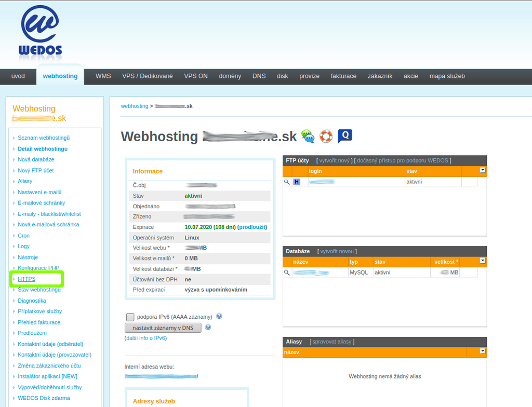The image size is (532, 407).
Task: Open the Databáze table column dropdown
Action: point(483,261)
